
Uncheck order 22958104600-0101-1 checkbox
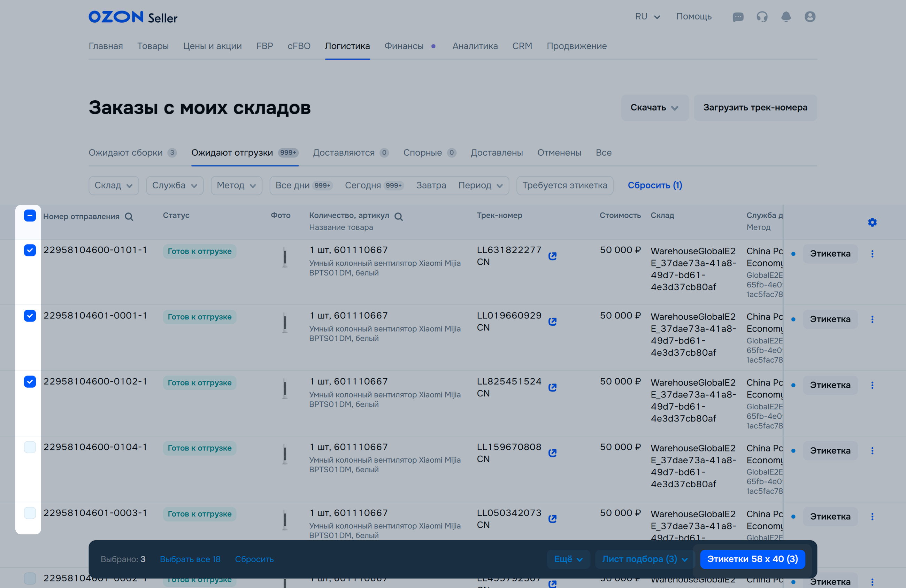coord(30,250)
